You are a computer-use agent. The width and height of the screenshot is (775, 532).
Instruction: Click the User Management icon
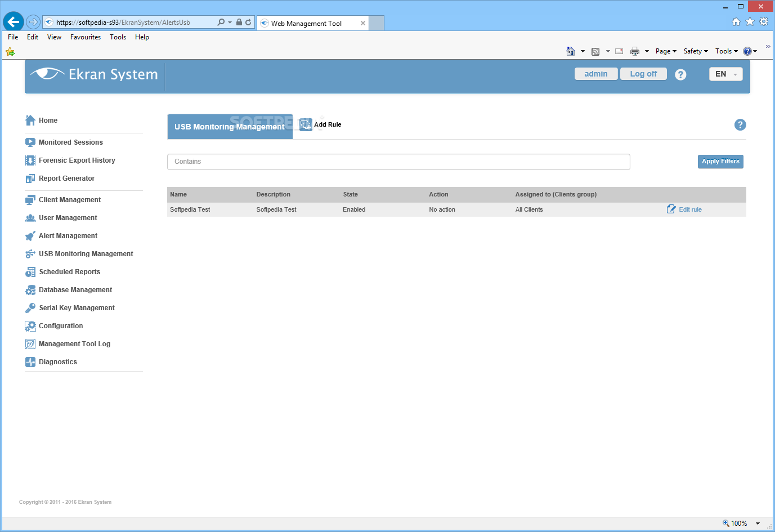pos(30,218)
